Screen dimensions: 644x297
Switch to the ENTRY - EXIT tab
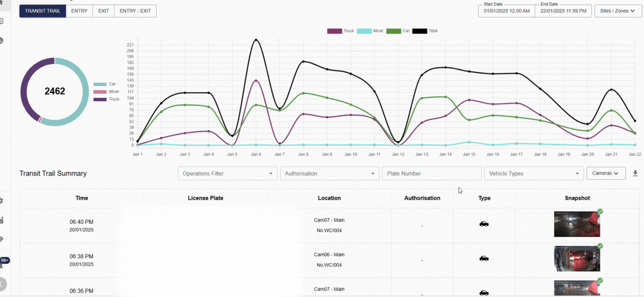(135, 11)
